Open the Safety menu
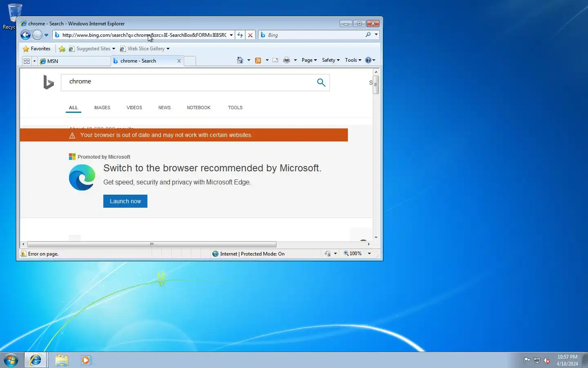The width and height of the screenshot is (588, 368). 331,60
